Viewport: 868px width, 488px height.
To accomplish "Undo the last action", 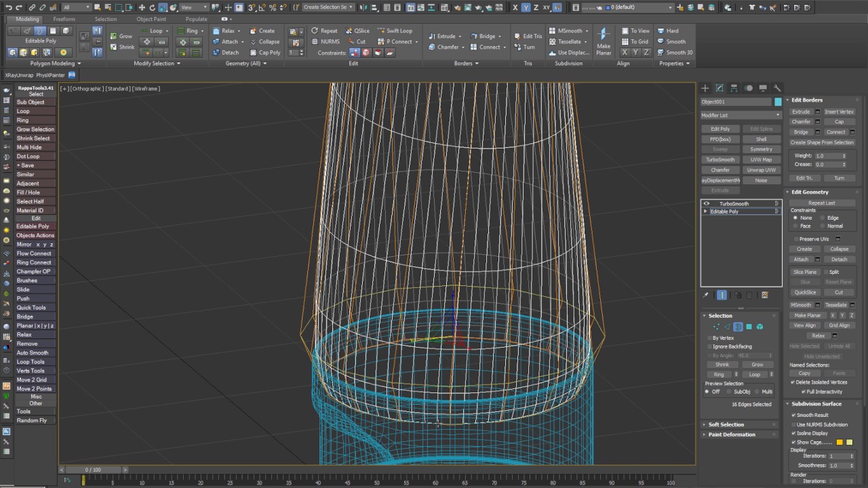I will point(9,7).
